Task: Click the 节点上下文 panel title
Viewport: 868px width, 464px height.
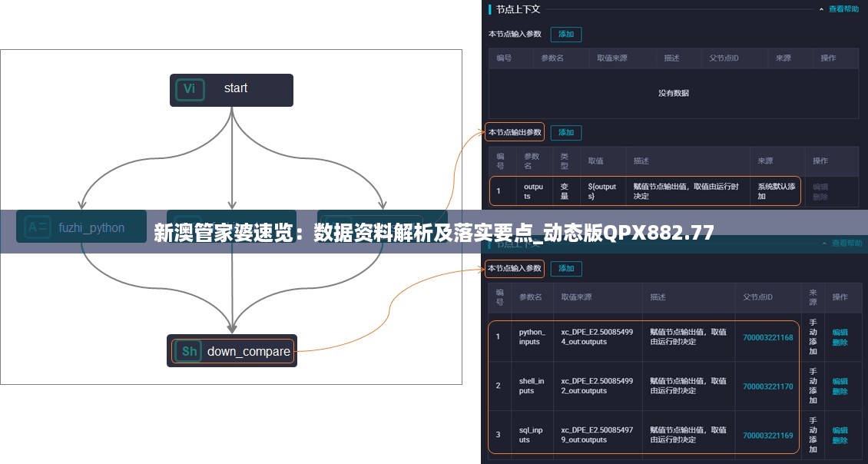Action: [x=518, y=9]
